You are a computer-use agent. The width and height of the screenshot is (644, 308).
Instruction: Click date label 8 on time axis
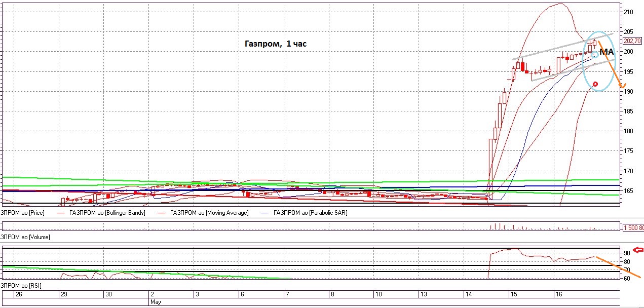tap(332, 294)
